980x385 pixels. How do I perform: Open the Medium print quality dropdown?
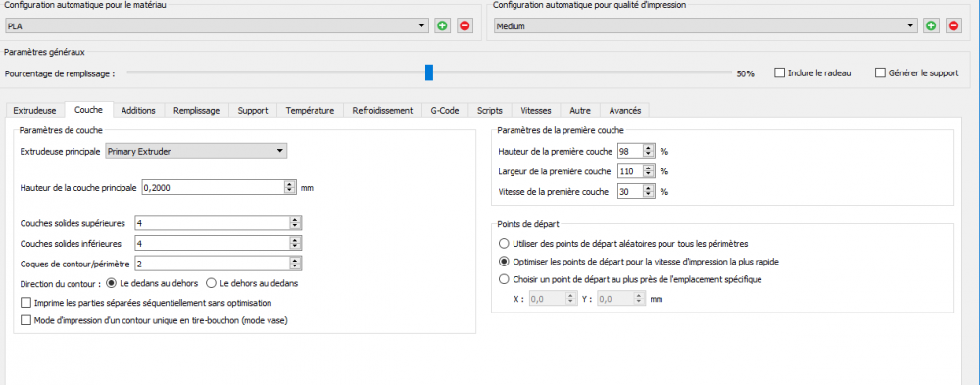click(705, 25)
